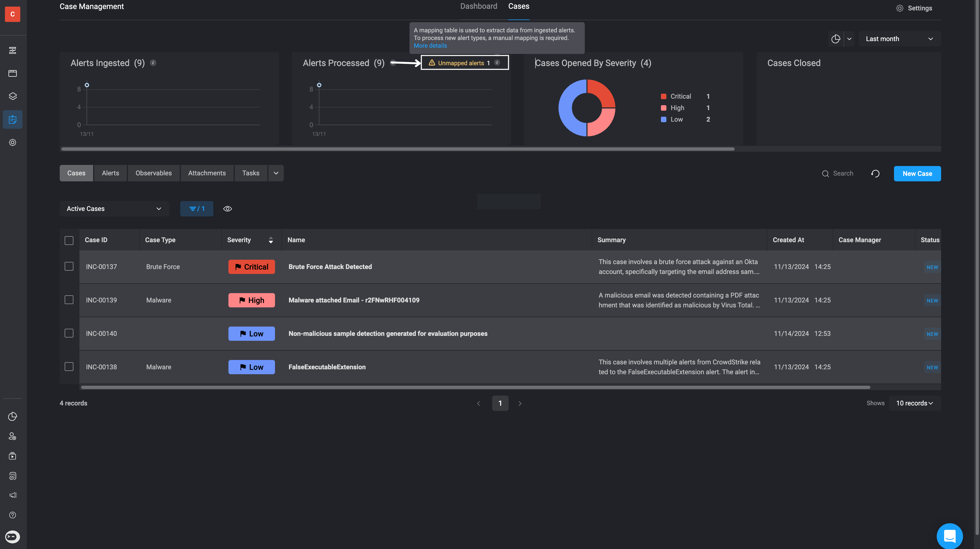Click the Alerts Ingested info icon
The image size is (980, 549).
(x=153, y=63)
